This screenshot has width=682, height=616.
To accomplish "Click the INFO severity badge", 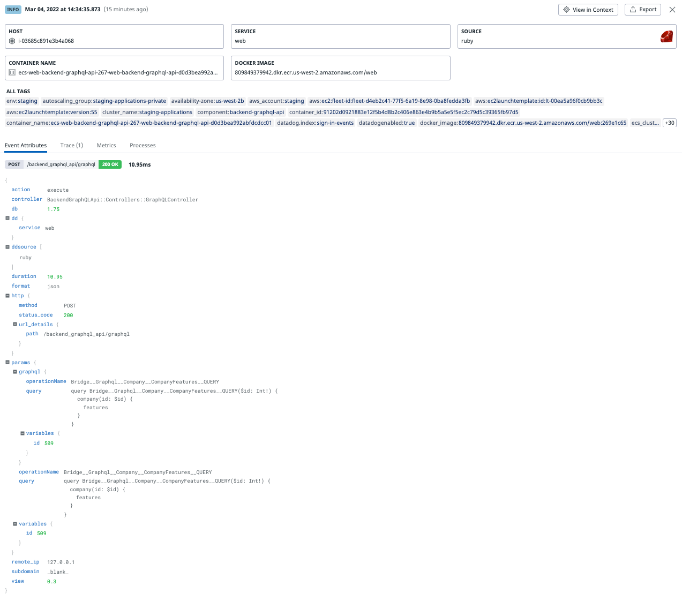I will (13, 9).
